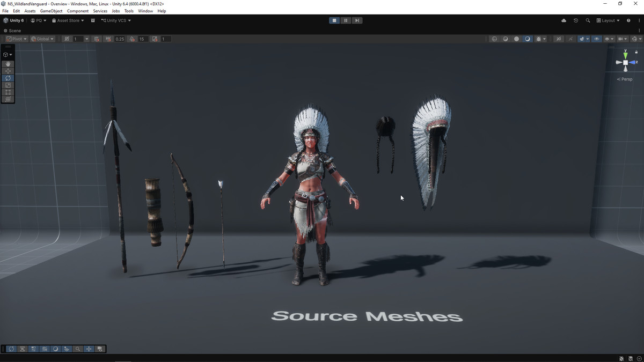Image resolution: width=644 pixels, height=362 pixels.
Task: Select the Move tool
Action: click(x=8, y=71)
